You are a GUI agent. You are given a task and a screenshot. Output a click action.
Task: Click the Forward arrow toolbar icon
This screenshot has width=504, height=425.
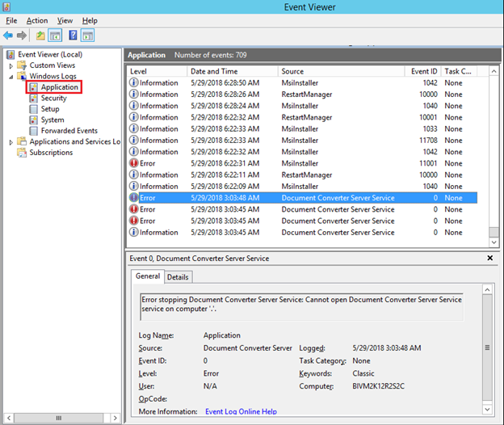click(x=22, y=36)
